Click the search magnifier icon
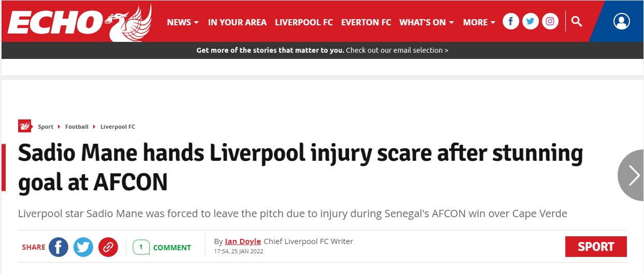The width and height of the screenshot is (644, 274). click(x=577, y=22)
